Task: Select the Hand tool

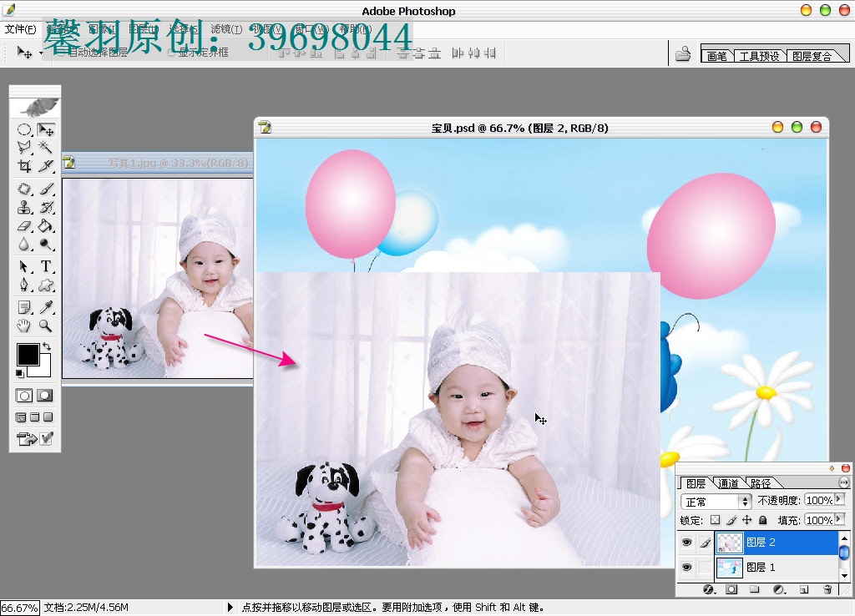Action: (23, 326)
